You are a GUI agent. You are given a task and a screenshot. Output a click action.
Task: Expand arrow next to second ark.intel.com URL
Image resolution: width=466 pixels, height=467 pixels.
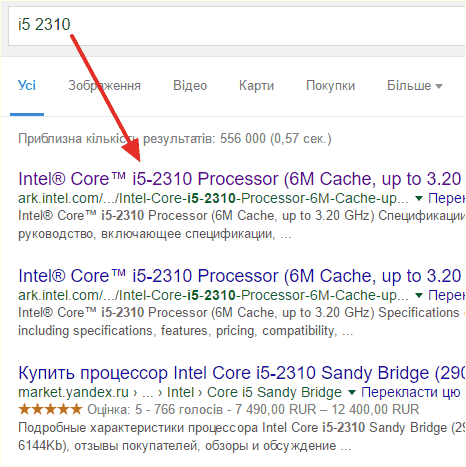tap(419, 296)
